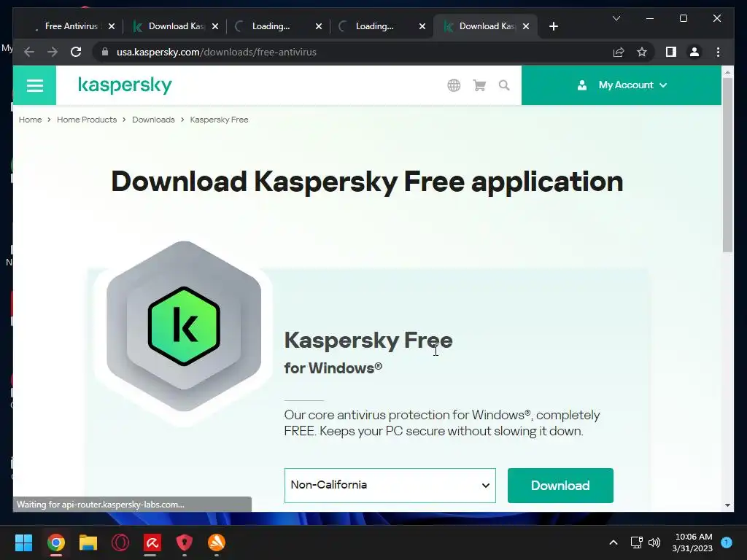The image size is (747, 560).
Task: Open Windows Start menu
Action: (x=23, y=542)
